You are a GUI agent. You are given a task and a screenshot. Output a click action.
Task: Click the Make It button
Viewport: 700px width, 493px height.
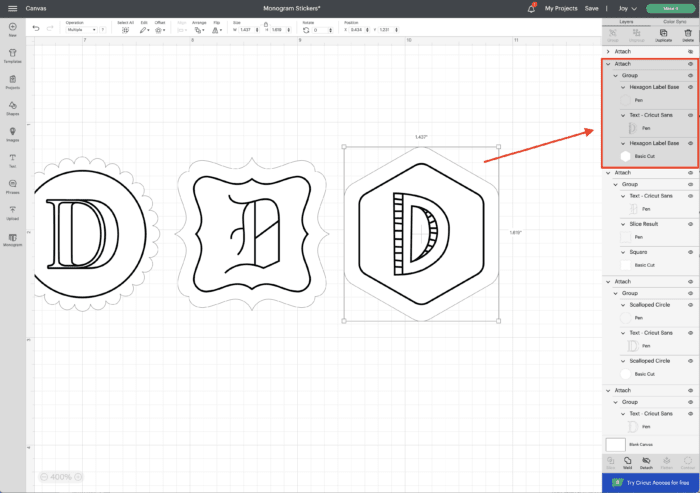(x=669, y=8)
